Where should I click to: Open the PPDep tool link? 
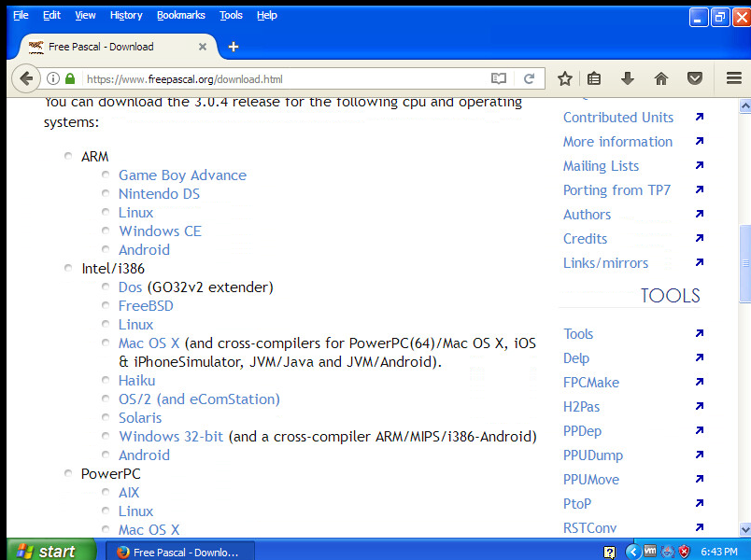[x=583, y=431]
